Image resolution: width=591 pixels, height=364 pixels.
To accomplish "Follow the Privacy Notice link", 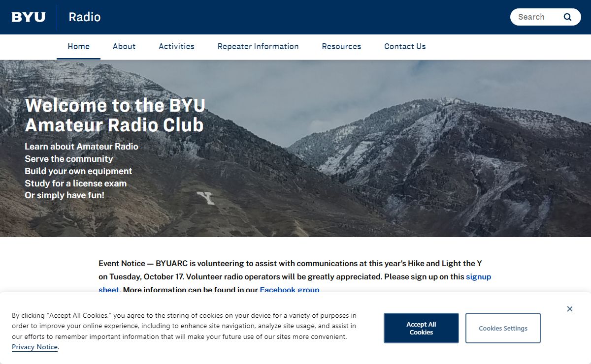I will [35, 347].
